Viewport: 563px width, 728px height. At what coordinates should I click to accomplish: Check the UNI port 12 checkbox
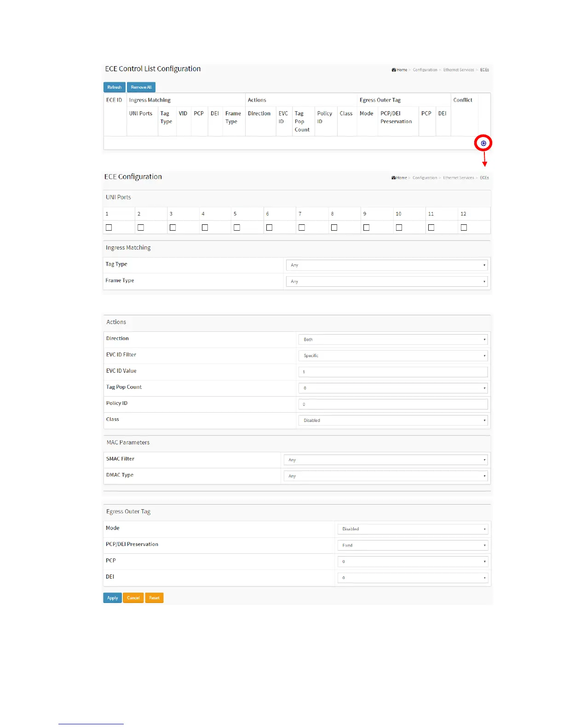[464, 227]
